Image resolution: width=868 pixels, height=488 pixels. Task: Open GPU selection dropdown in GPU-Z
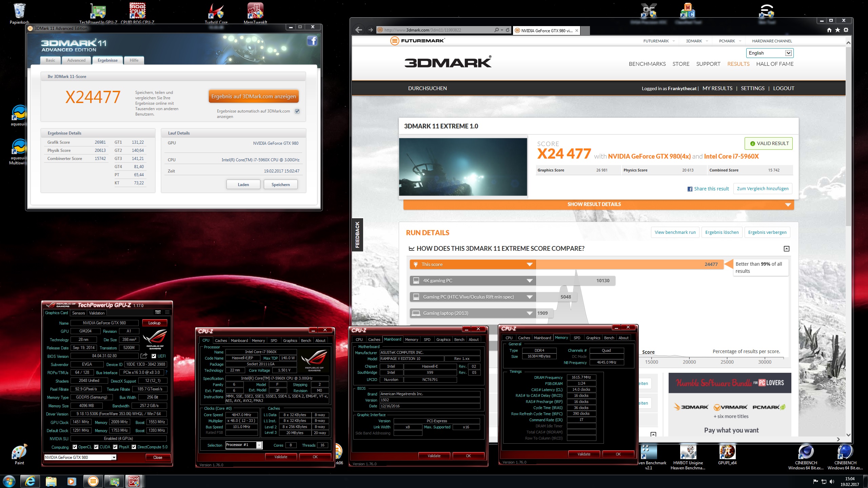coord(80,457)
